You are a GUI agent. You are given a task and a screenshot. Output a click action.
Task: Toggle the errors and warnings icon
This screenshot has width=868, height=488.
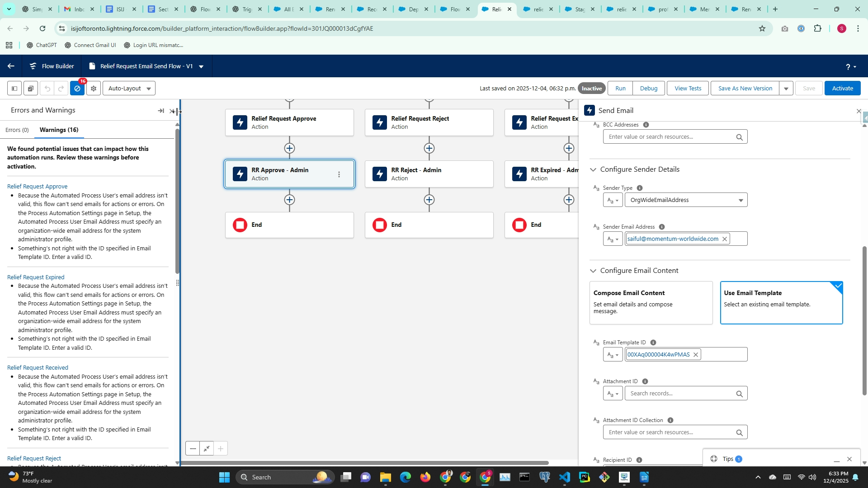point(77,89)
